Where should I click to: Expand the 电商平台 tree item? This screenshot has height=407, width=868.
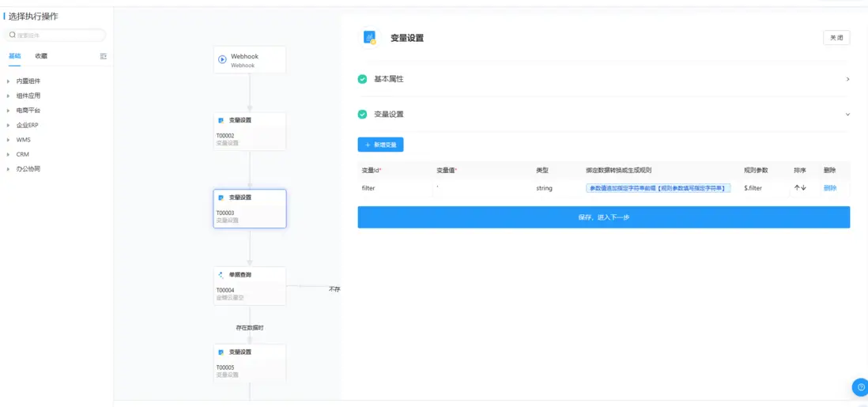9,110
